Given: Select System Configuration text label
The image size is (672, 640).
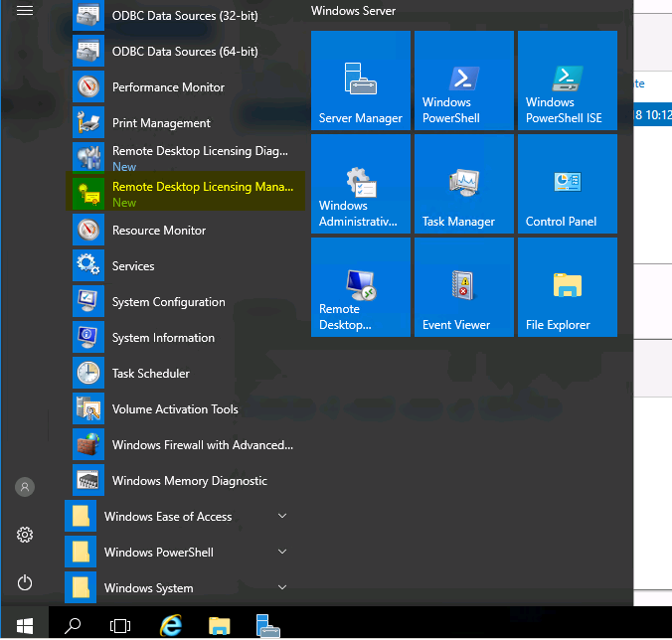Looking at the screenshot, I should tap(168, 302).
